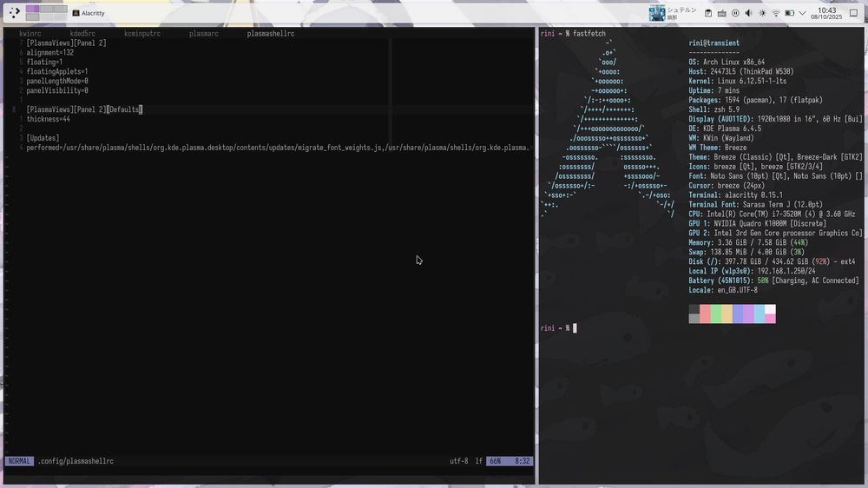Viewport: 868px width, 488px height.
Task: Click the Disk (/): 397.78 GiB line
Action: coord(772,261)
